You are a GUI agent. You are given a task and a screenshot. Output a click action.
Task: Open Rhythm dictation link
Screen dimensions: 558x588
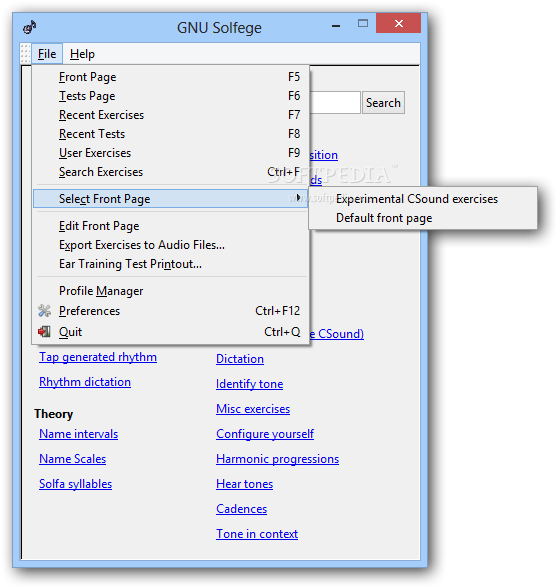pyautogui.click(x=85, y=382)
